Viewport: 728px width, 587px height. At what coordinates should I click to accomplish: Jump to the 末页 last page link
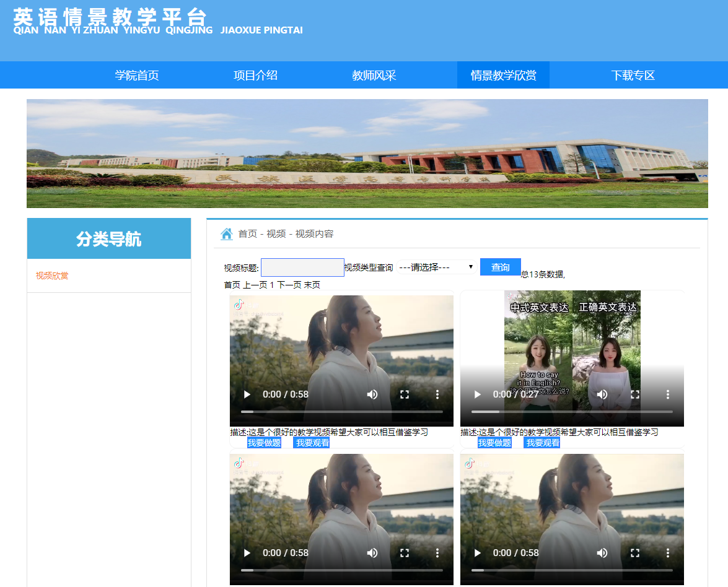(x=312, y=285)
